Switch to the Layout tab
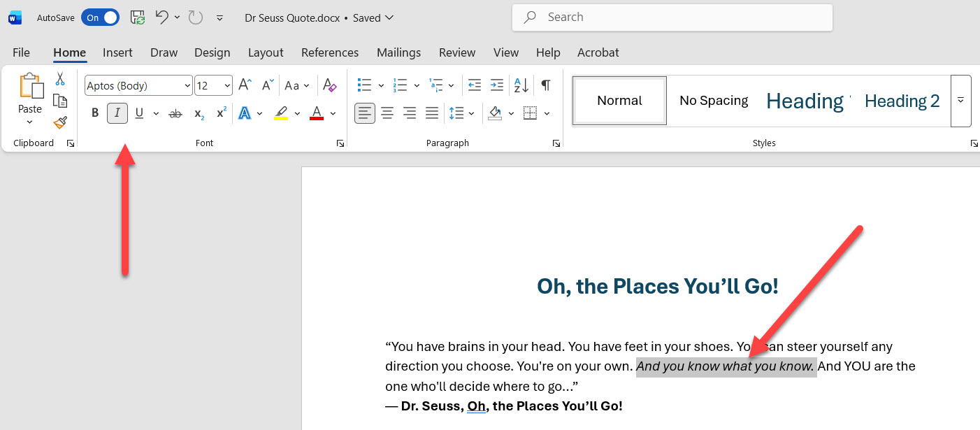The image size is (980, 430). click(266, 52)
